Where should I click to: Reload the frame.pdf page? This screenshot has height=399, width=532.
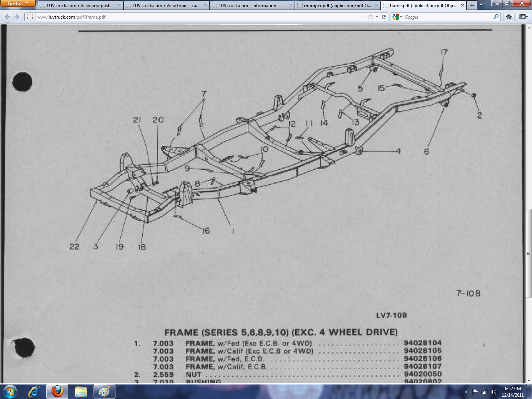coord(384,17)
